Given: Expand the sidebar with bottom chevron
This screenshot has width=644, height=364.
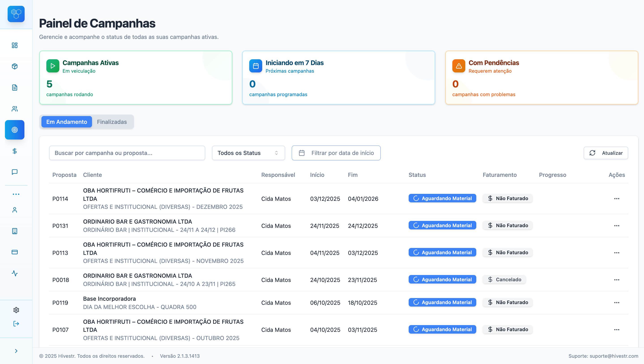Looking at the screenshot, I should (16, 351).
